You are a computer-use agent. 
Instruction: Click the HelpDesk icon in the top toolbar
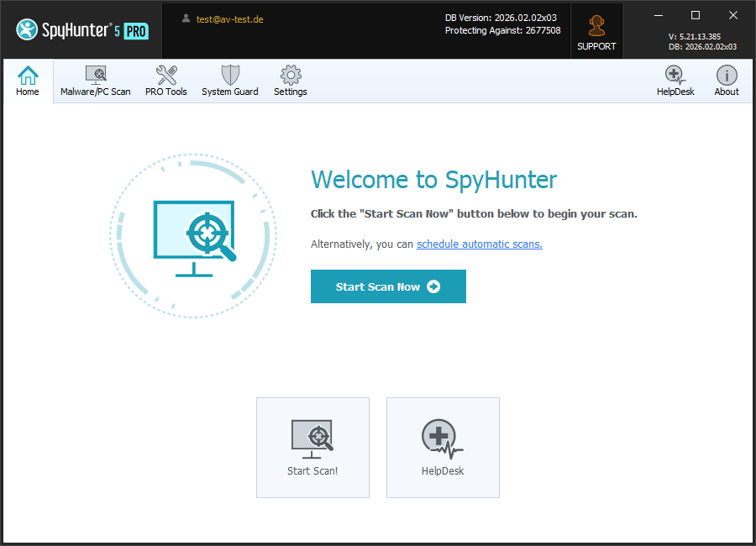point(675,81)
